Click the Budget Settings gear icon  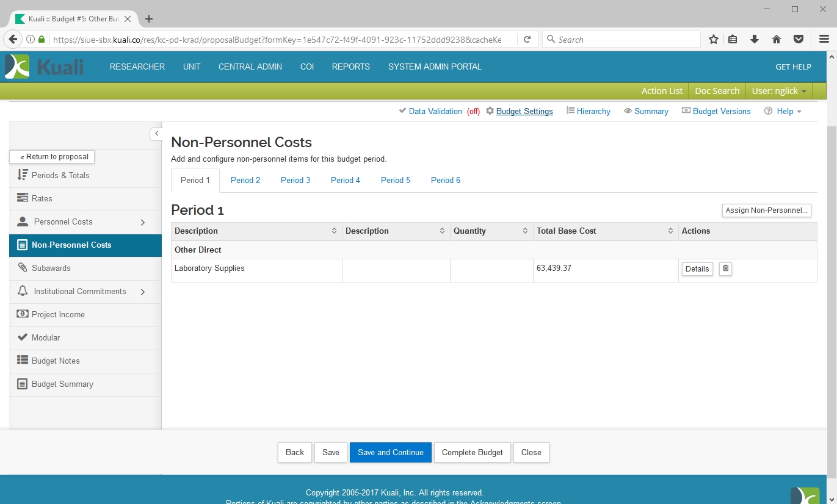tap(490, 111)
